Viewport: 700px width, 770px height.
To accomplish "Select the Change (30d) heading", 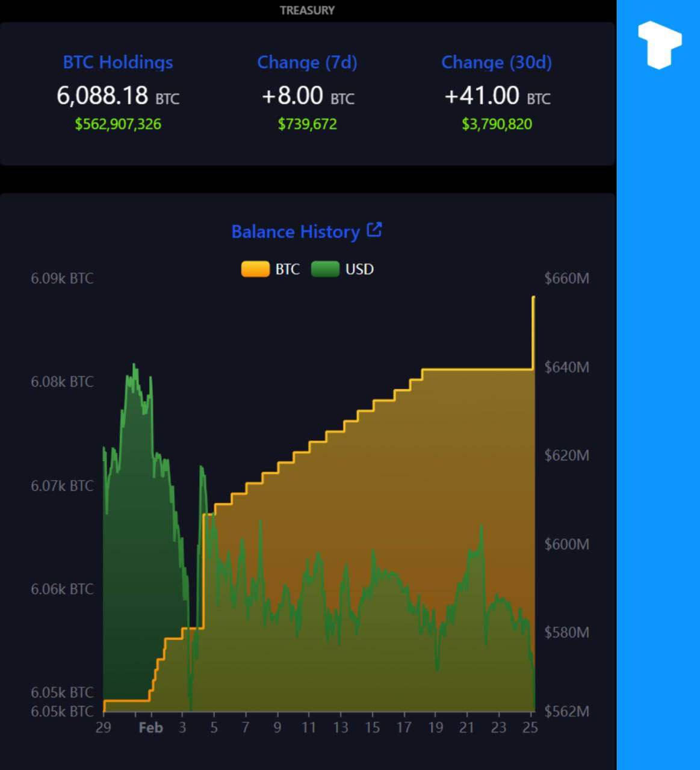I will tap(497, 63).
